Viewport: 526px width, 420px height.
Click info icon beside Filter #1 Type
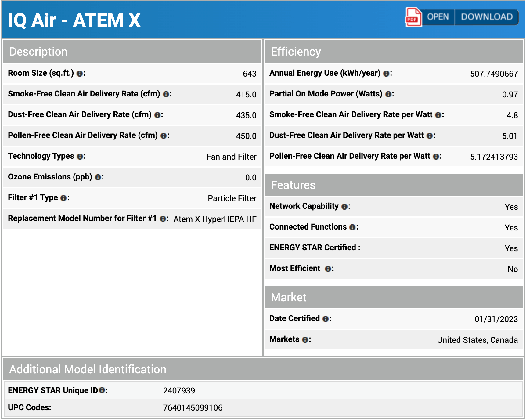[63, 198]
